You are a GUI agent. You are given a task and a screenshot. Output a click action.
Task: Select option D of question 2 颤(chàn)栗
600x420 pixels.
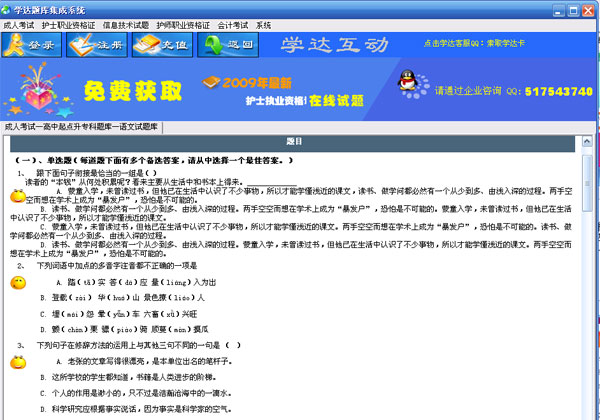[124, 329]
